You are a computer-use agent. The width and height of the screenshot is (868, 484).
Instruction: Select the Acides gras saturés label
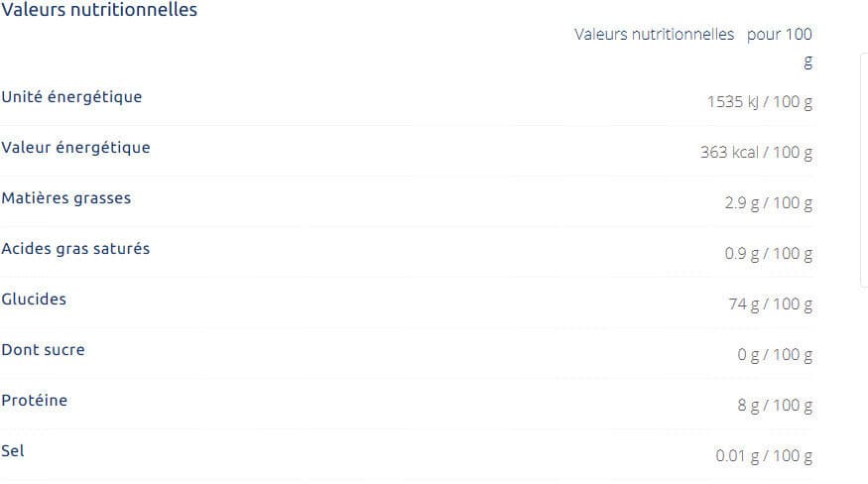75,249
